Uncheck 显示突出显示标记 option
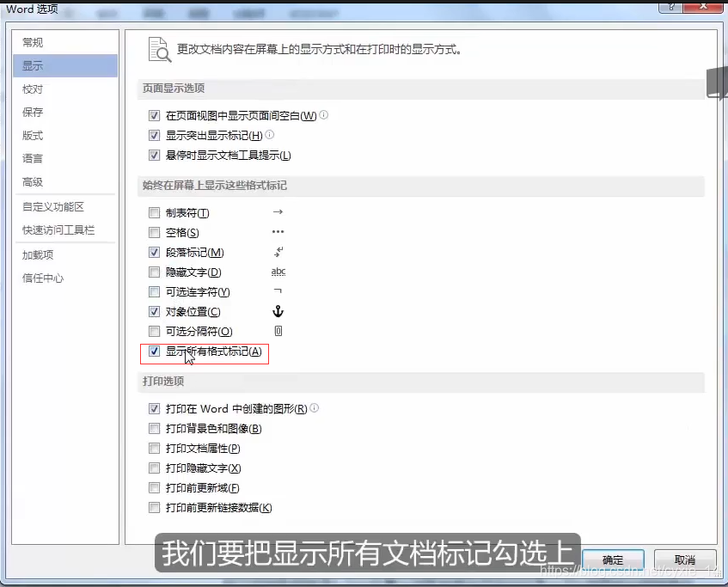The width and height of the screenshot is (728, 587). pyautogui.click(x=154, y=135)
